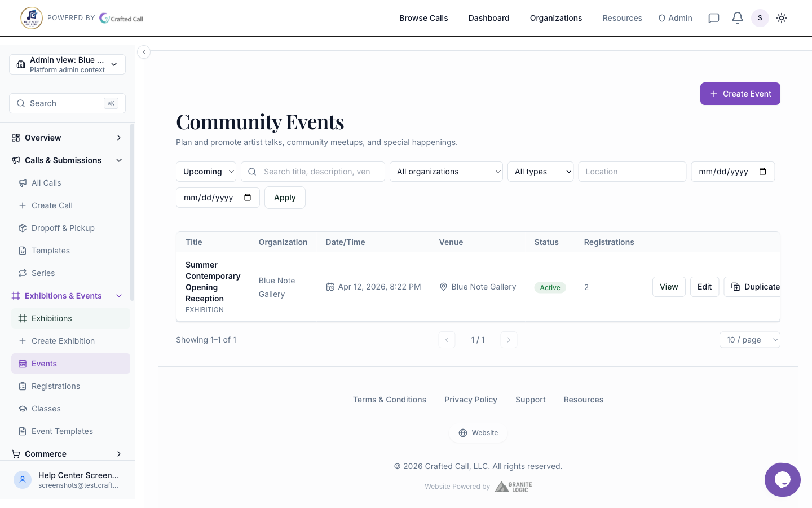Open the notifications bell
Image resolution: width=812 pixels, height=508 pixels.
click(x=737, y=18)
